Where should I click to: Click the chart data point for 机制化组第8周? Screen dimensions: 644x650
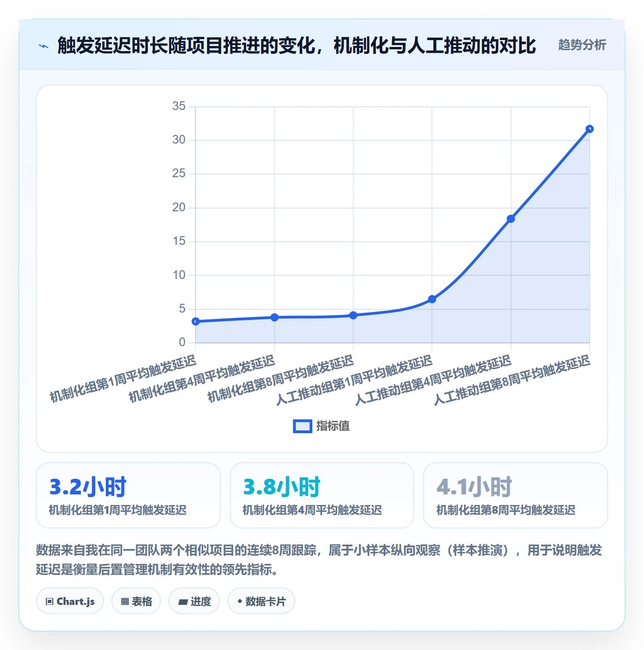[353, 315]
